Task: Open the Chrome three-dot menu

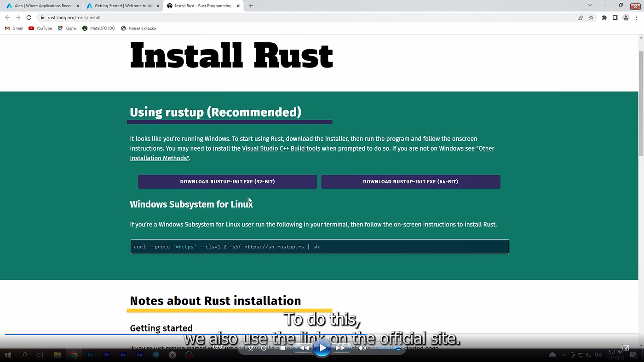Action: 636,17
